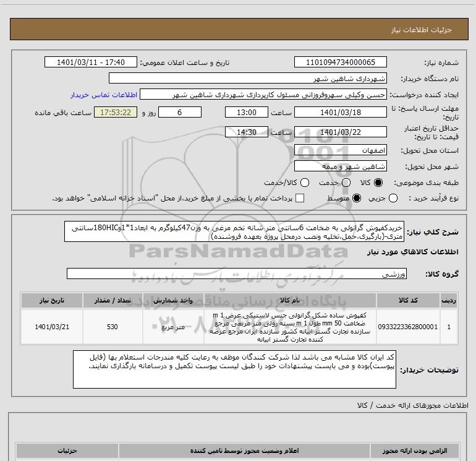Click row number 1 cell
Screen dimensions: 476x461
pos(449,327)
